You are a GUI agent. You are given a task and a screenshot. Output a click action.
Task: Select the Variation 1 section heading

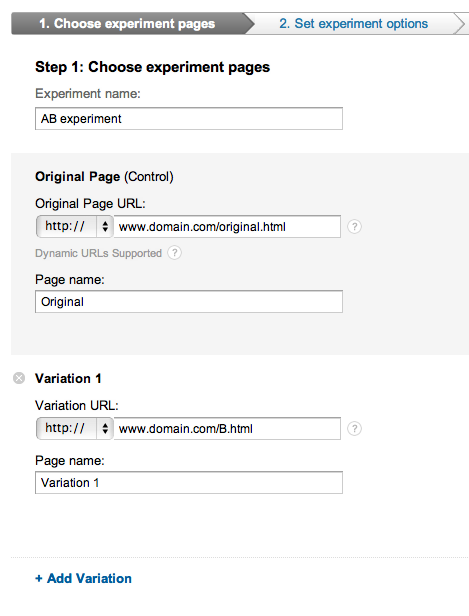pos(68,378)
